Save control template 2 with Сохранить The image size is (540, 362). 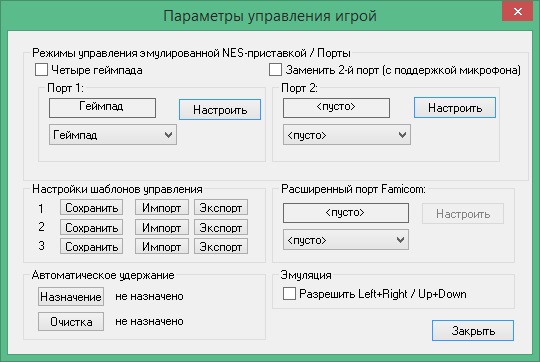tap(92, 227)
